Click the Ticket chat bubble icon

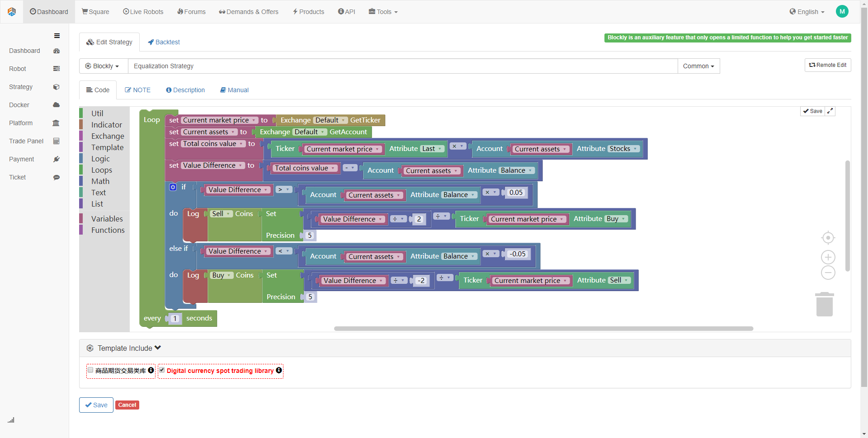(x=57, y=177)
